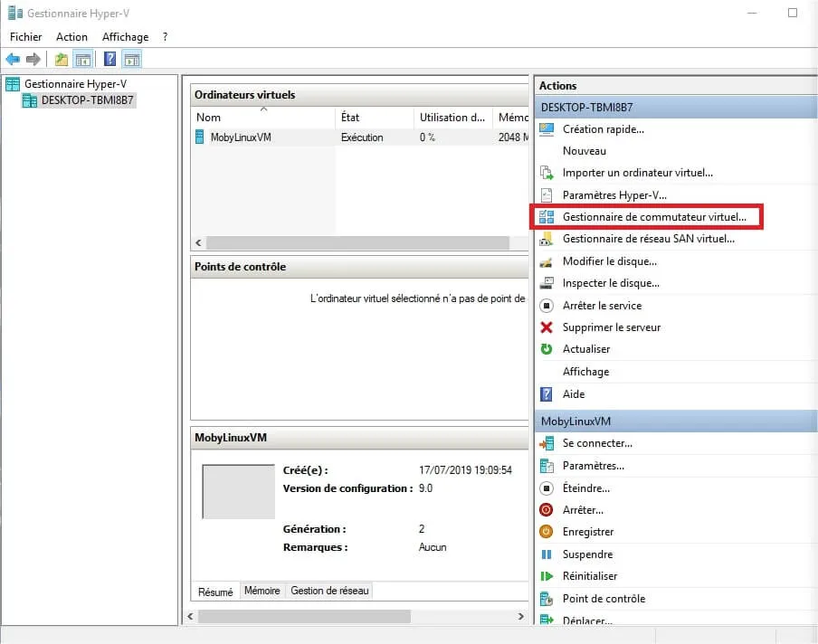Viewport: 818px width, 644px height.
Task: Click the Back arrow toolbar icon
Action: click(x=13, y=59)
